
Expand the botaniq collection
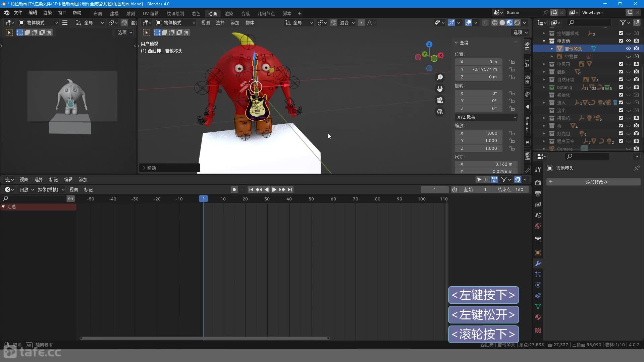pos(544,87)
